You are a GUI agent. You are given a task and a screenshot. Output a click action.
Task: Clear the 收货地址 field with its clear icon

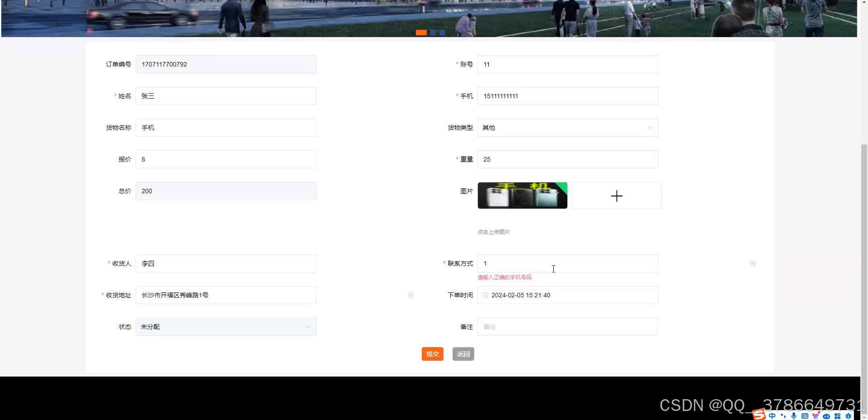coord(411,295)
